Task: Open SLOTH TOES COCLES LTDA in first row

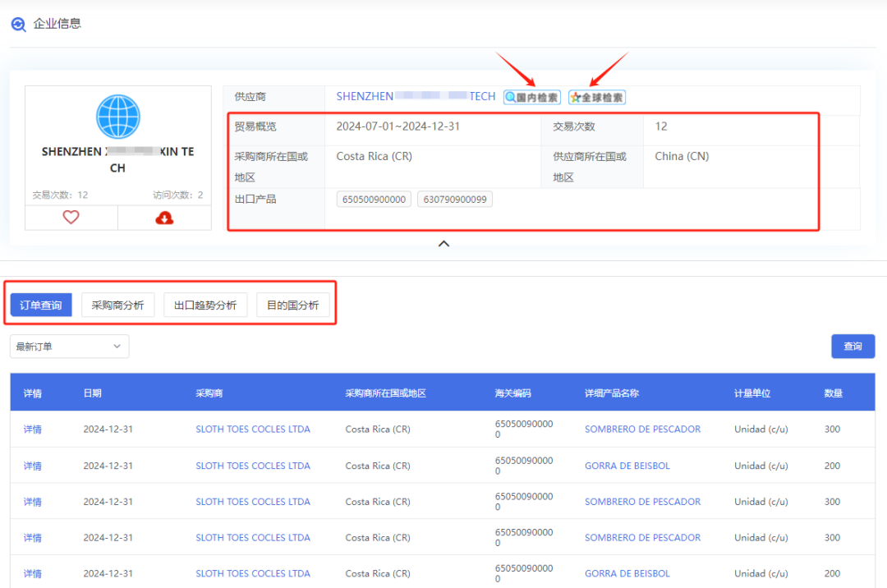Action: tap(253, 430)
